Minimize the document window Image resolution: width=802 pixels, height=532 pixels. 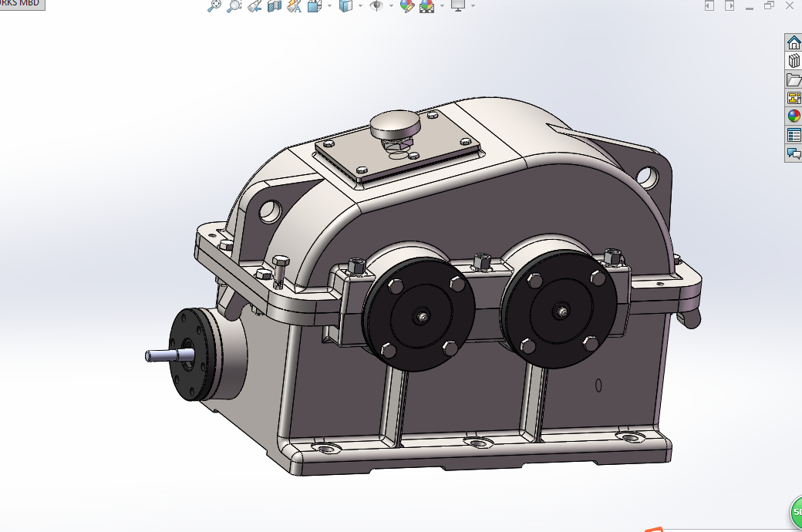pyautogui.click(x=750, y=7)
